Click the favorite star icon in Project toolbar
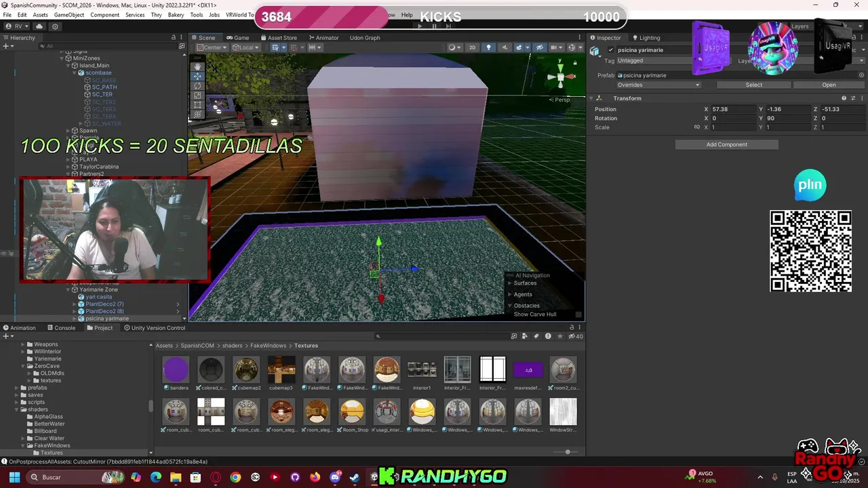 pyautogui.click(x=559, y=336)
